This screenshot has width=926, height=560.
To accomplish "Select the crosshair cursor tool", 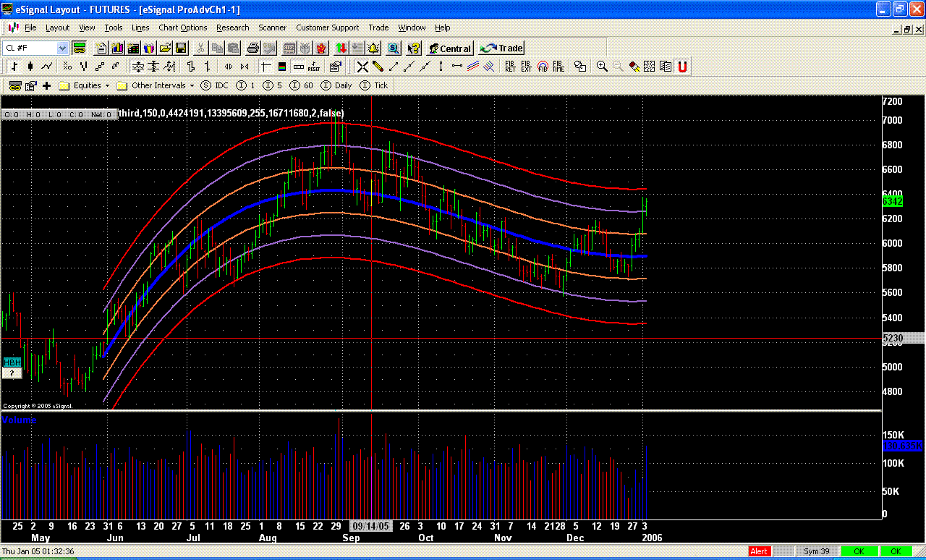I will (362, 67).
